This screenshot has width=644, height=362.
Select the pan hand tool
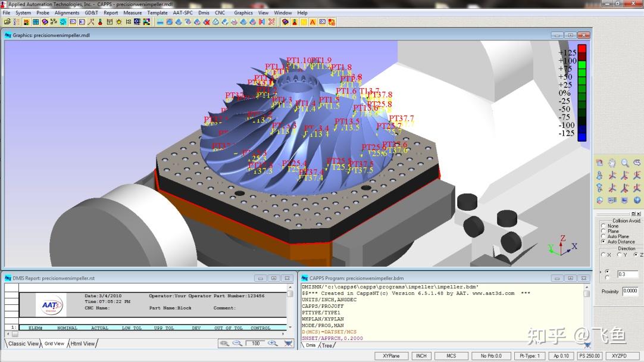(612, 163)
